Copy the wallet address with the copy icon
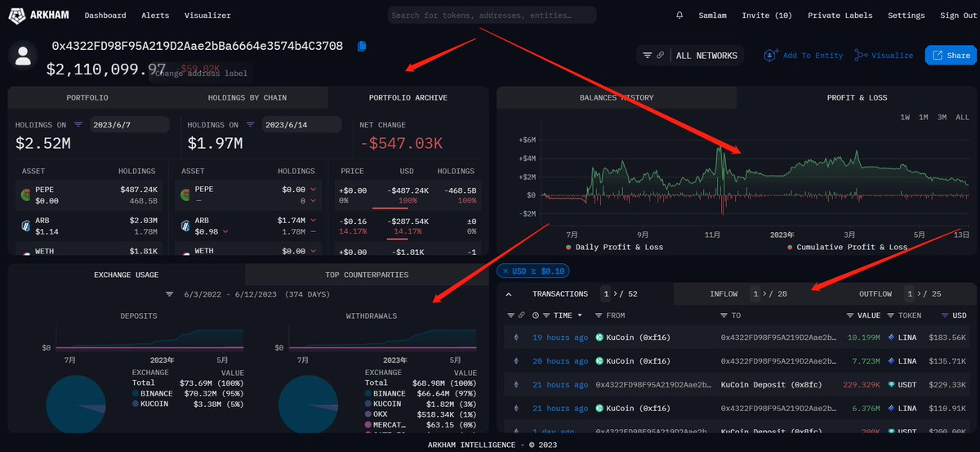 [362, 47]
